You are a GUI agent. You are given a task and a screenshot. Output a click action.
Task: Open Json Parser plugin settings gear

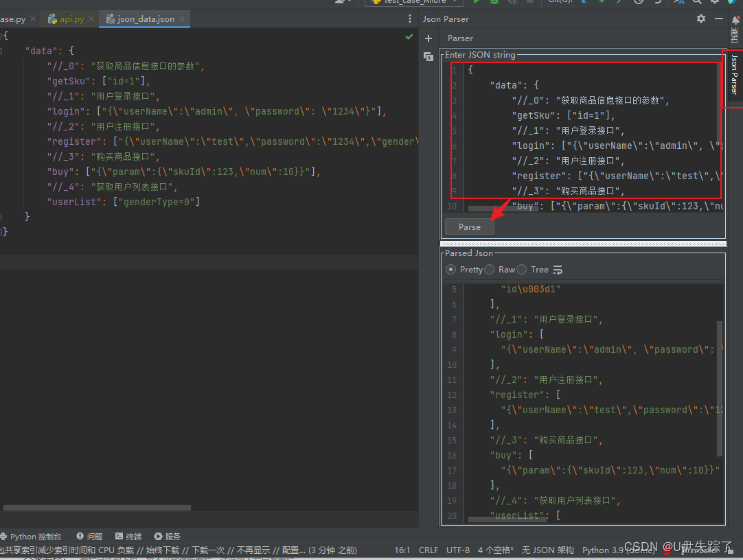point(700,19)
